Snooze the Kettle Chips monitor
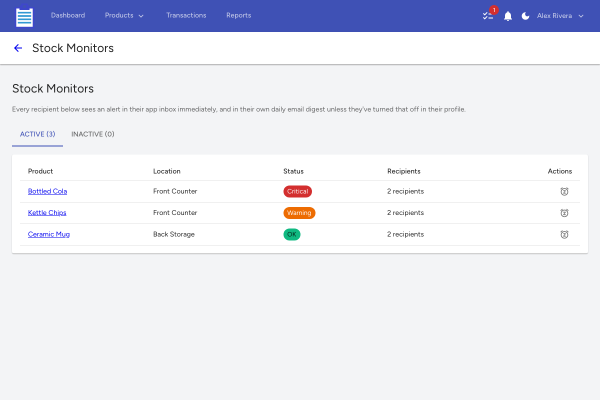This screenshot has width=600, height=400. (564, 213)
